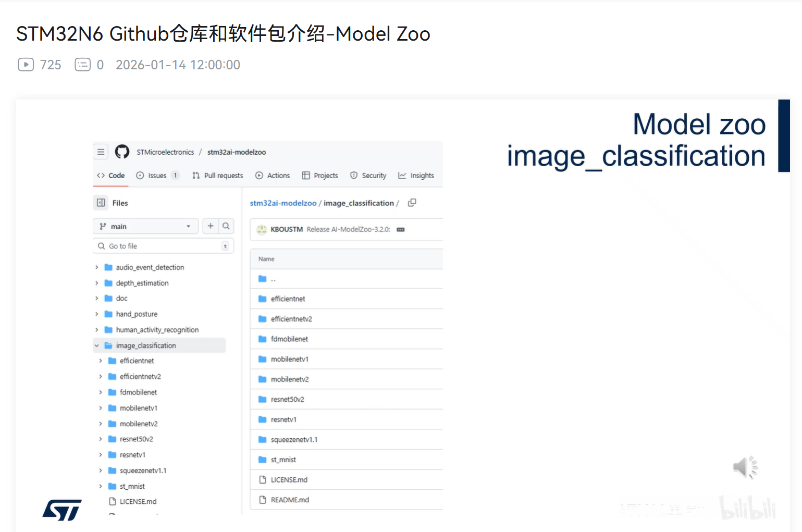This screenshot has width=802, height=532.
Task: Click the folder icon beside fdmobilenet in the Name list
Action: click(x=263, y=339)
